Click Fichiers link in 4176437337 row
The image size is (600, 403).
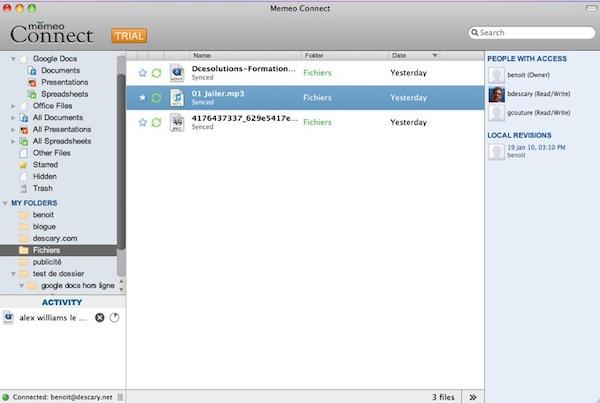317,122
